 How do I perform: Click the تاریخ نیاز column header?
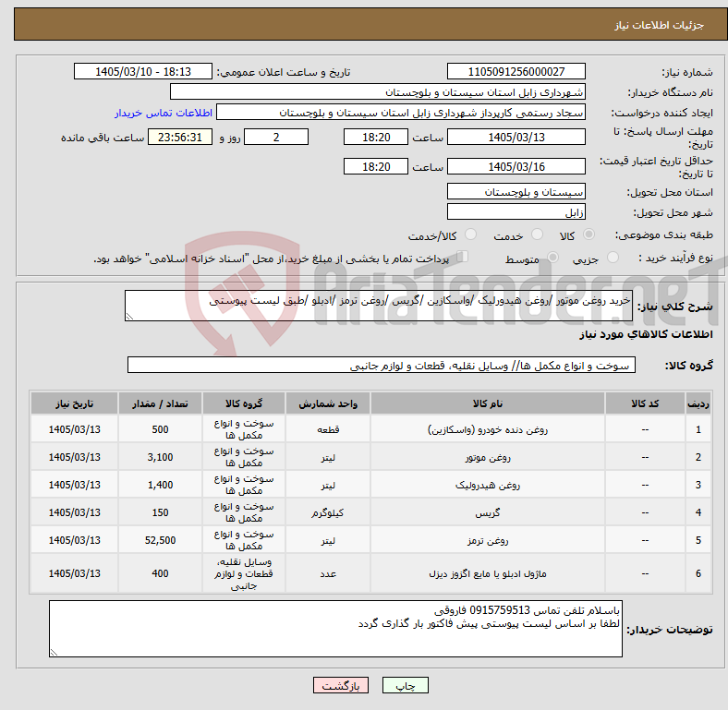pos(74,403)
